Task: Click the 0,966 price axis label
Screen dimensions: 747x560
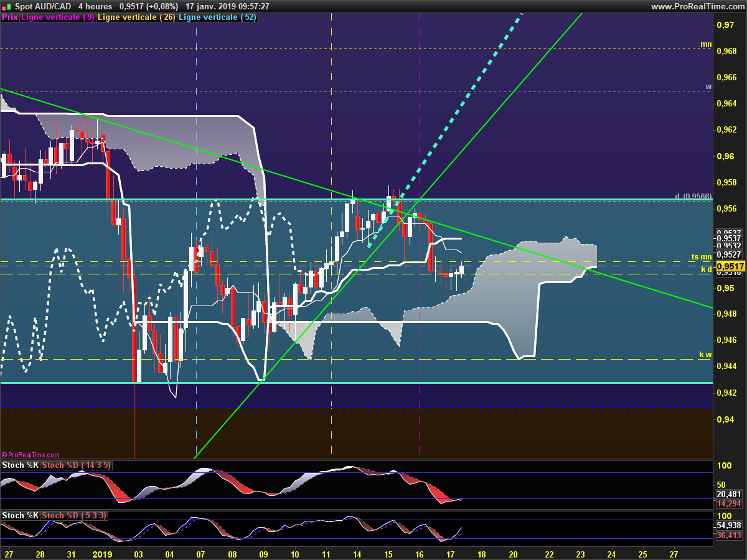Action: (x=726, y=78)
